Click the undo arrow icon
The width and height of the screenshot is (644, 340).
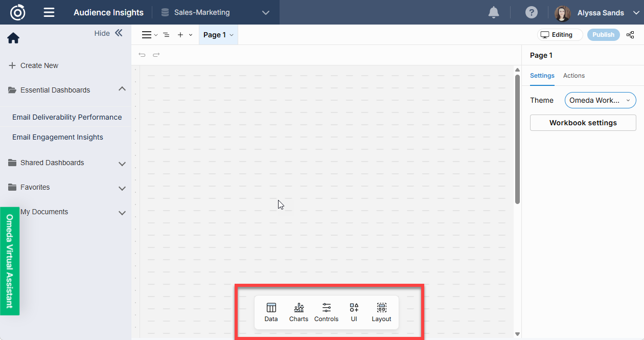pyautogui.click(x=142, y=55)
